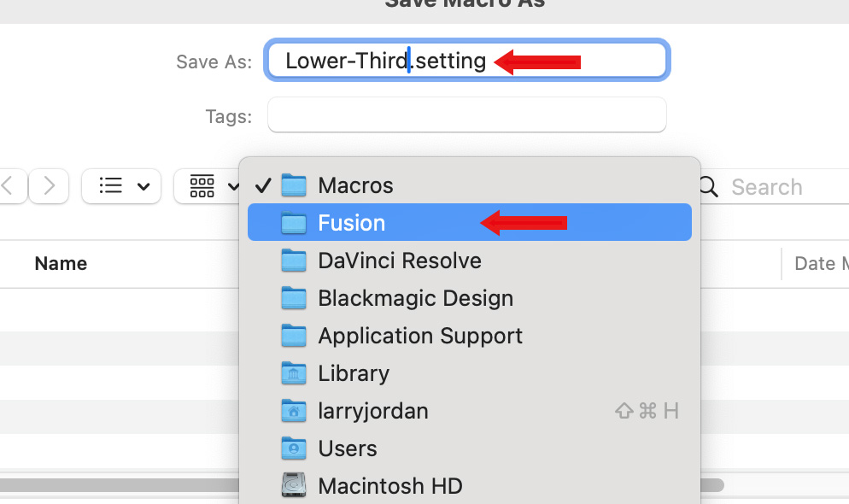Screen dimensions: 849x504
Task: Click the search magnifying glass icon
Action: click(x=710, y=186)
